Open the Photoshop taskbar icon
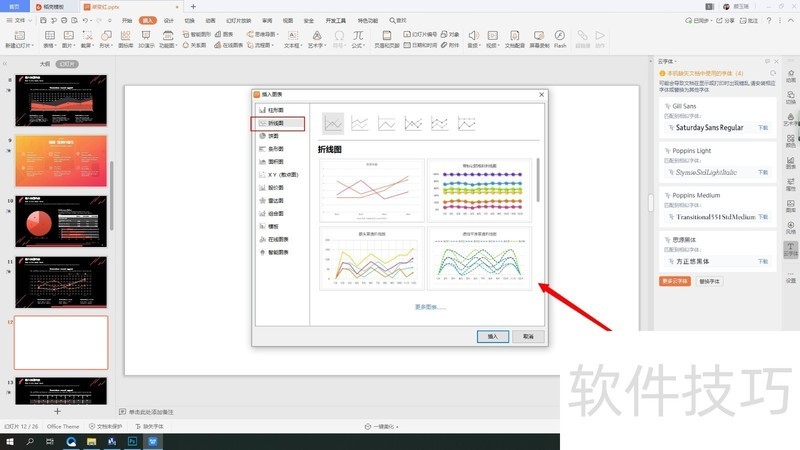Viewport: 800px width, 450px height. click(x=132, y=442)
